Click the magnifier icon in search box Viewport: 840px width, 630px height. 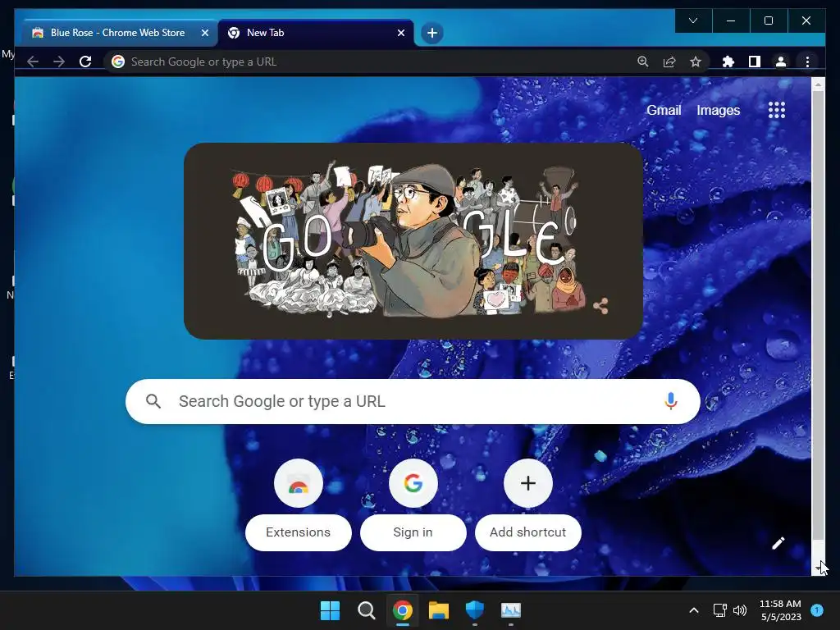click(x=153, y=401)
